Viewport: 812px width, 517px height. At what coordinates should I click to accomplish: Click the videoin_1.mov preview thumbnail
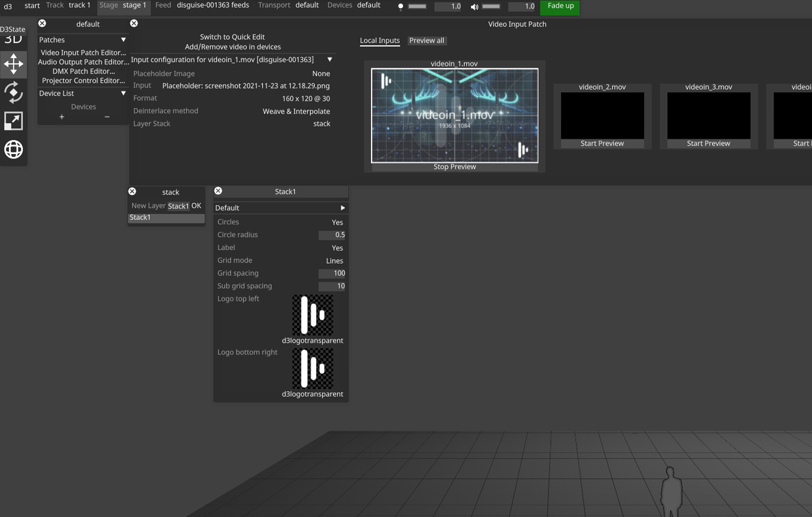click(454, 115)
